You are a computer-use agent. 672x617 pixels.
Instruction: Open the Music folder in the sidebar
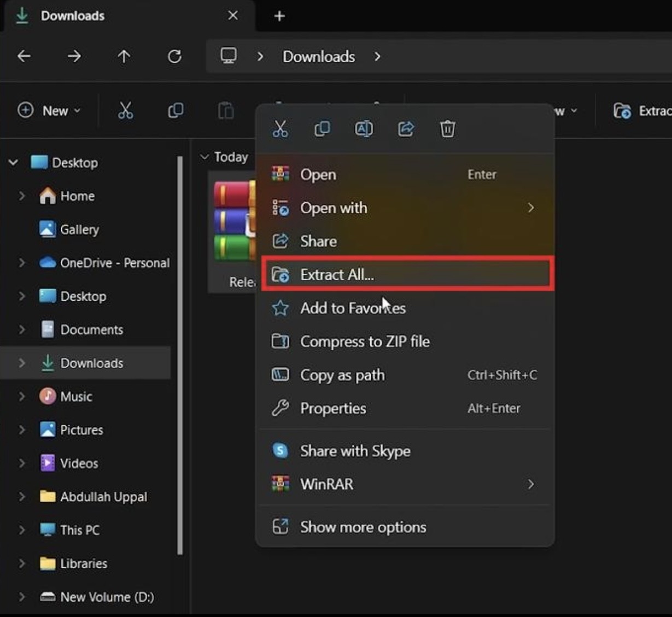66,396
